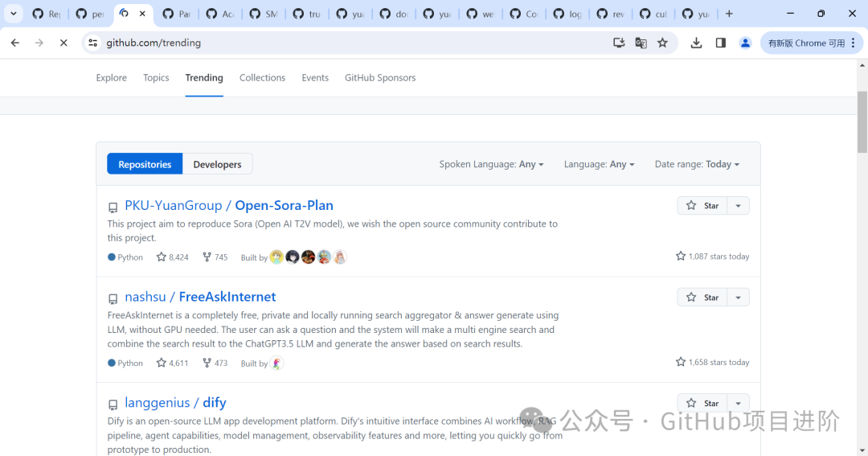Switch to the browser tab labeled 'log'
The height and width of the screenshot is (456, 868).
567,14
